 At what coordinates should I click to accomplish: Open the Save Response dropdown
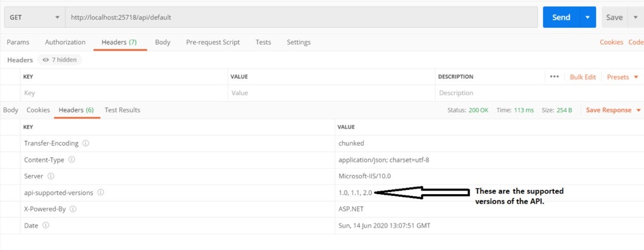point(613,110)
